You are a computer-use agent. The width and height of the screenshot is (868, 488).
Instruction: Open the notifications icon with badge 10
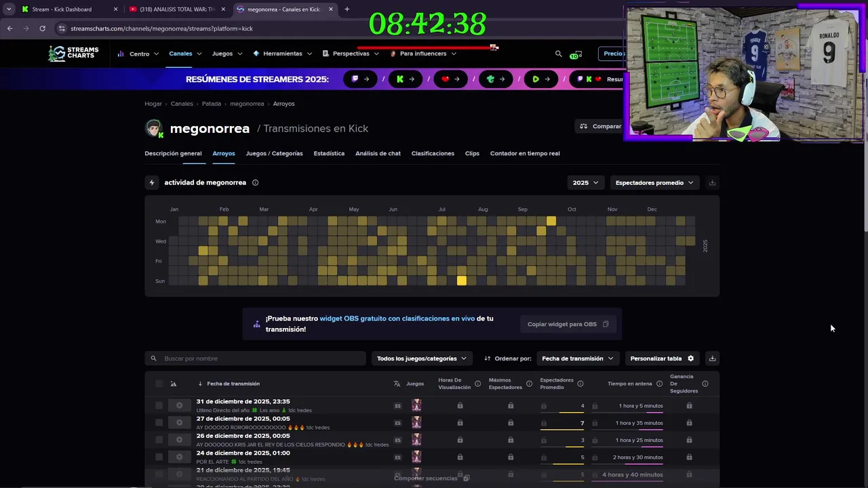(x=576, y=54)
